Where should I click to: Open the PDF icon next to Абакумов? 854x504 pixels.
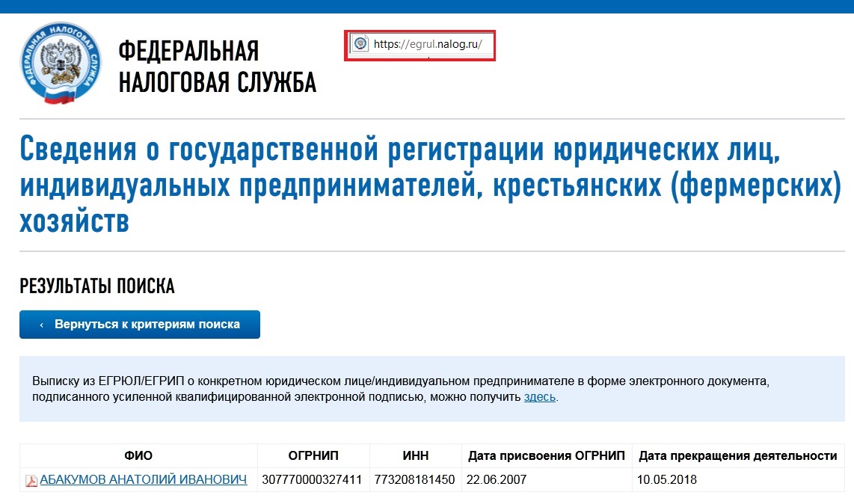31,481
